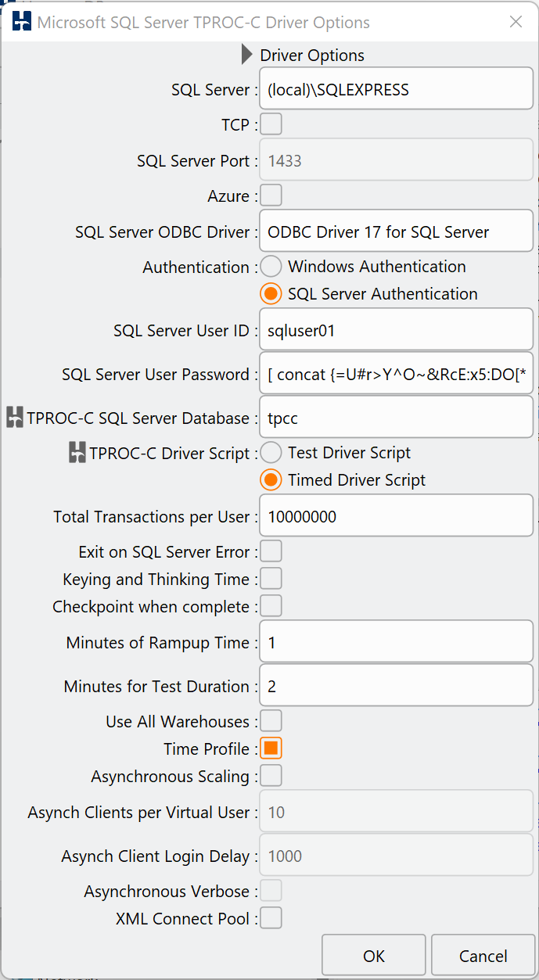The height and width of the screenshot is (980, 539).
Task: Click the Driver Options arrow icon
Action: coord(247,55)
